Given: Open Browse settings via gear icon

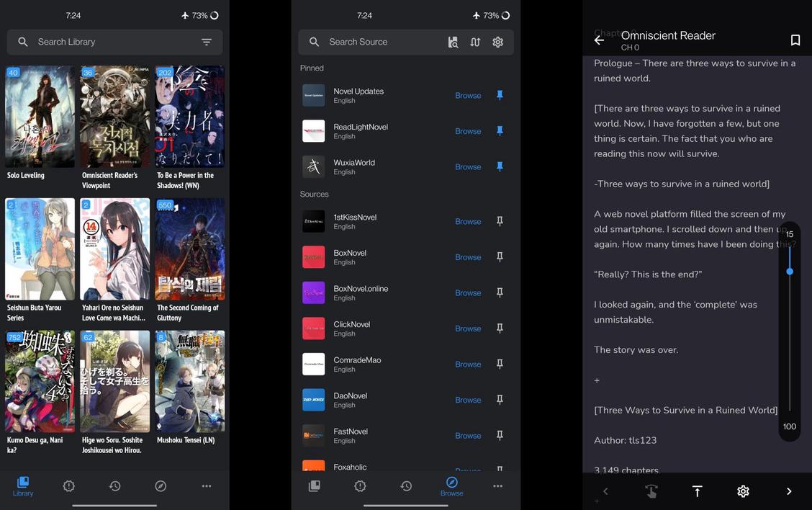Looking at the screenshot, I should (x=497, y=42).
